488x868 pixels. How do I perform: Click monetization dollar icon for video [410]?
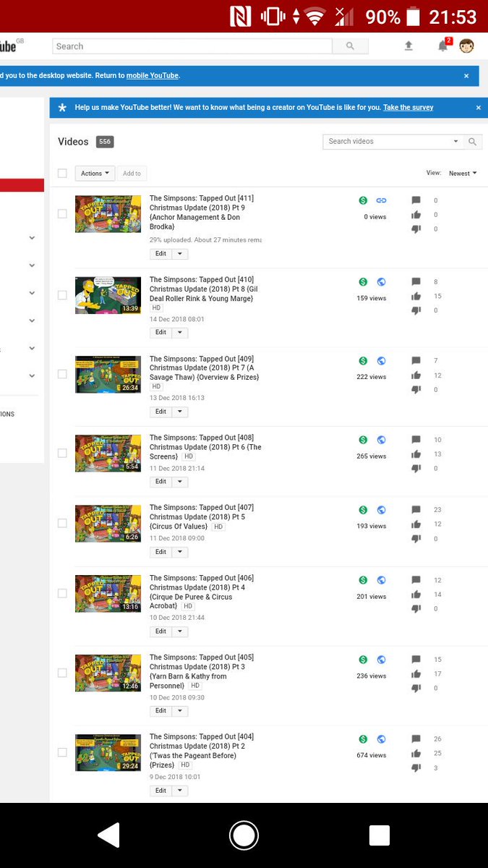(x=363, y=282)
